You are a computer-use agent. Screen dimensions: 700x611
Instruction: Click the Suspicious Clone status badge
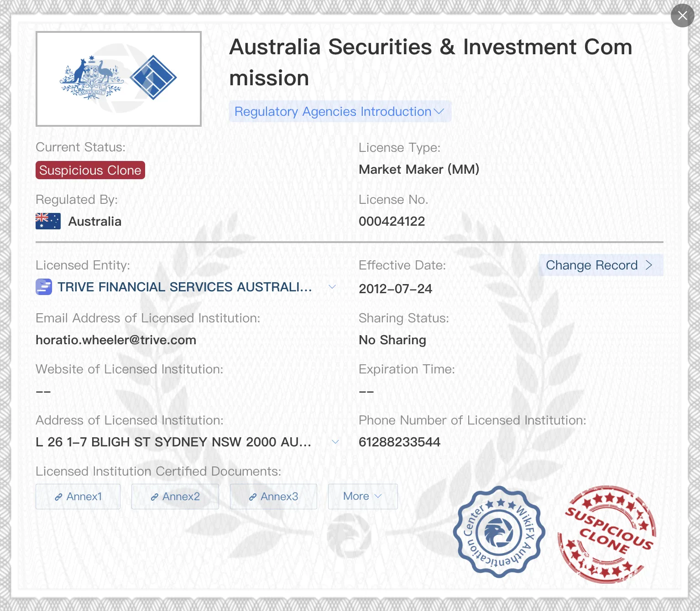(90, 170)
